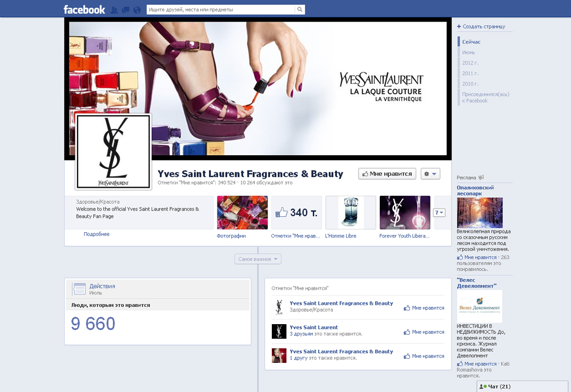Like the Здоровье/Красота page entry
The width and height of the screenshot is (571, 392).
tap(424, 308)
